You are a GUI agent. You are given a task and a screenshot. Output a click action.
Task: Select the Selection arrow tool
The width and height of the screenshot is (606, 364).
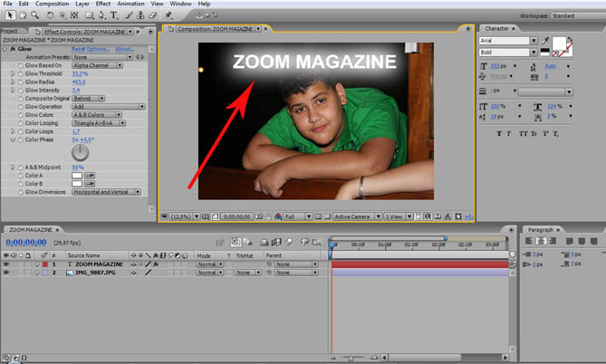point(7,15)
